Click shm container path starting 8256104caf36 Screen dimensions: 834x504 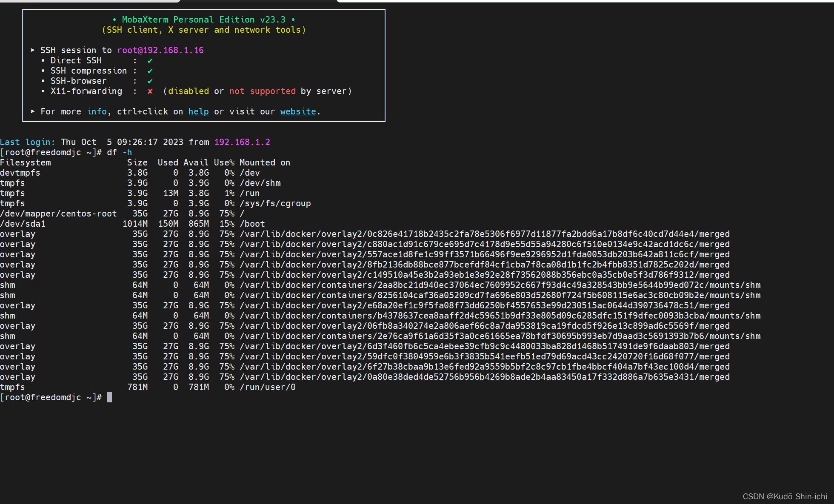point(500,295)
